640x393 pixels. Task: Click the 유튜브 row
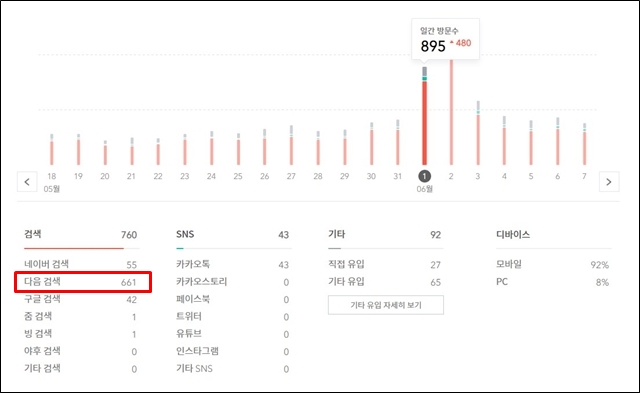point(233,334)
